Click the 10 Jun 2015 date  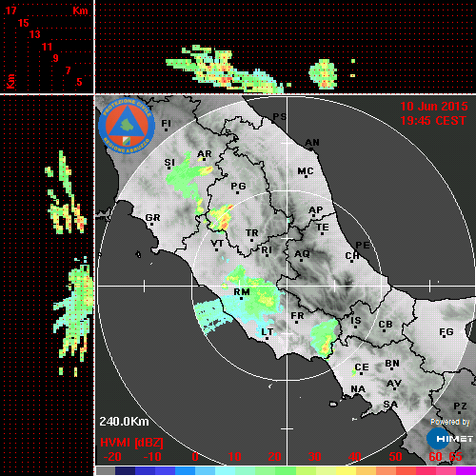click(434, 107)
